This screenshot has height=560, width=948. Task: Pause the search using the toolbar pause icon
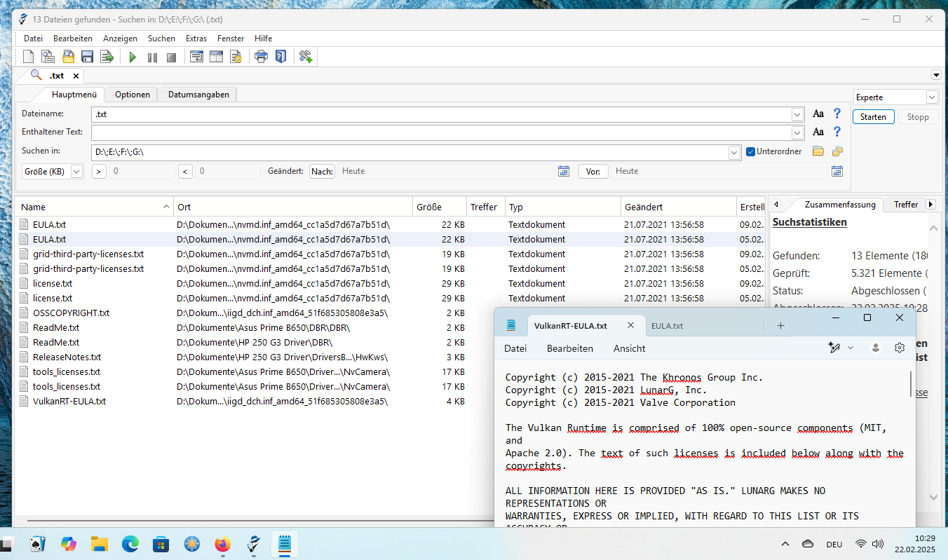click(x=152, y=57)
